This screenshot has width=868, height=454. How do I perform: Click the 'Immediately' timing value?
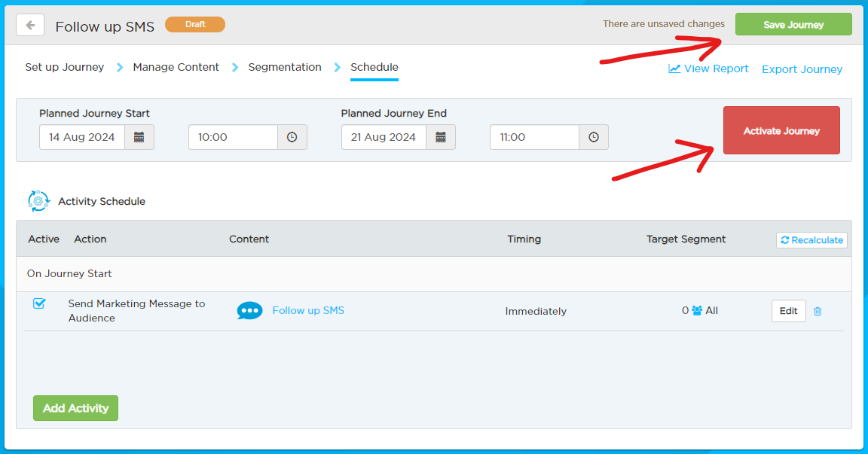pyautogui.click(x=536, y=312)
